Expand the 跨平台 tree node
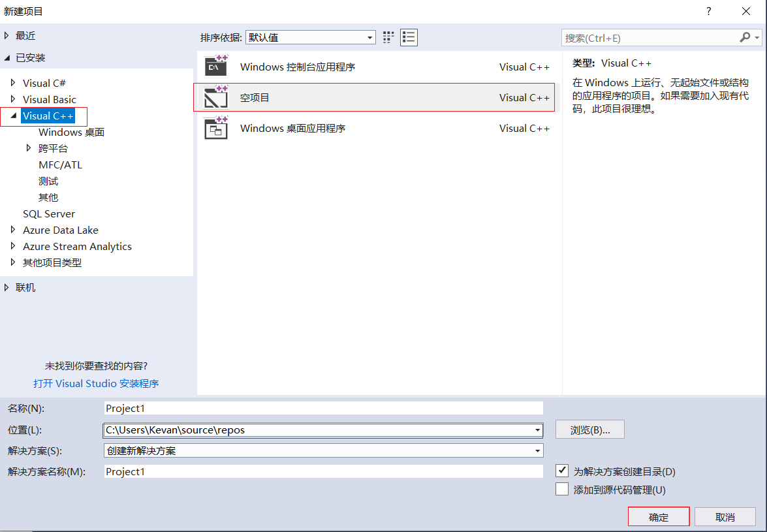 [x=29, y=148]
